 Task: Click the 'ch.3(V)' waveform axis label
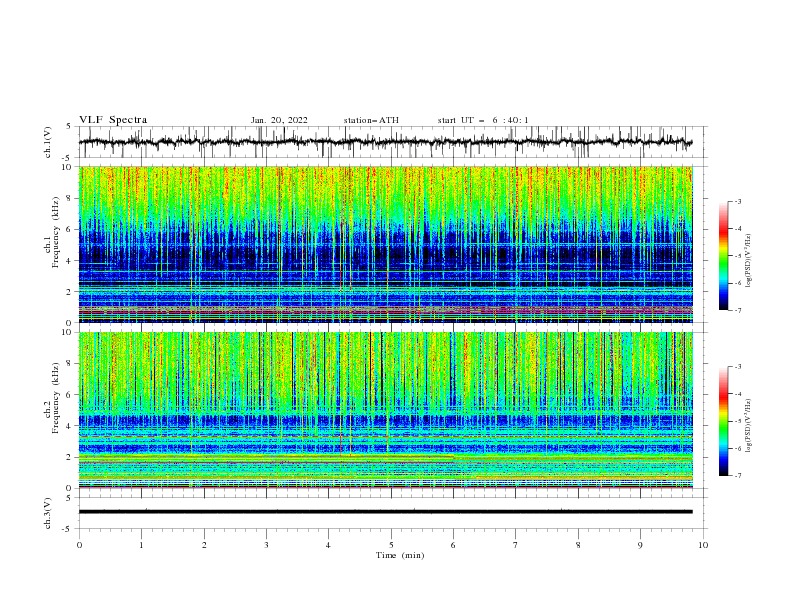tap(48, 513)
